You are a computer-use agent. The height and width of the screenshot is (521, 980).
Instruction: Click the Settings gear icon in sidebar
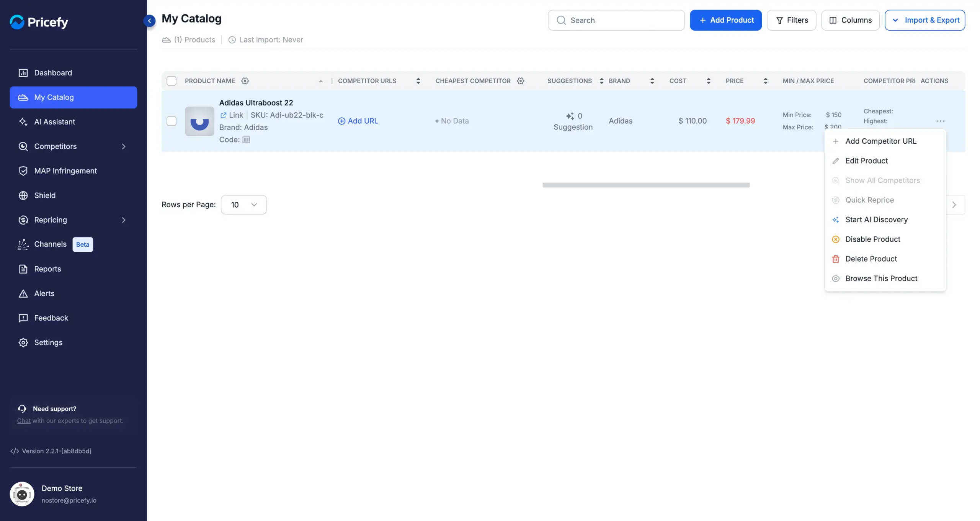23,342
